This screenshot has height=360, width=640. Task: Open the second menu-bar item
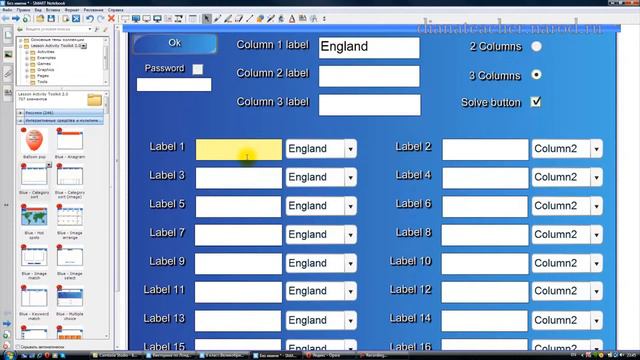pos(23,10)
